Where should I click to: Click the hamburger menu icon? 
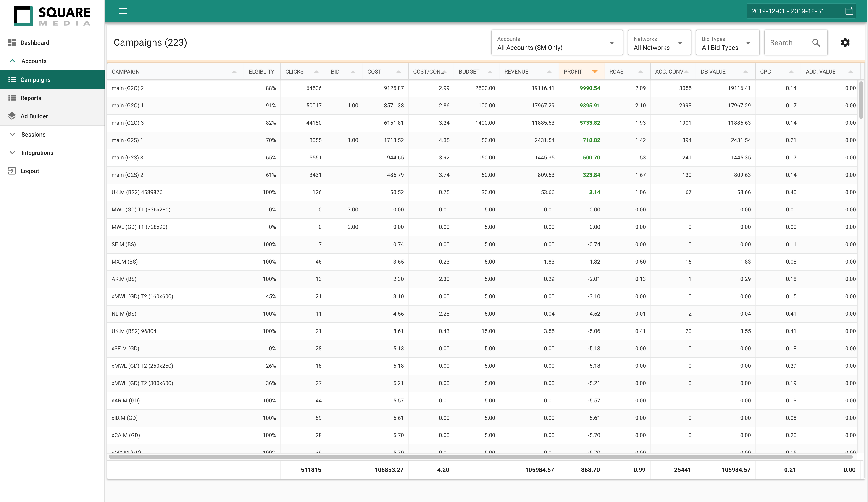click(x=123, y=11)
